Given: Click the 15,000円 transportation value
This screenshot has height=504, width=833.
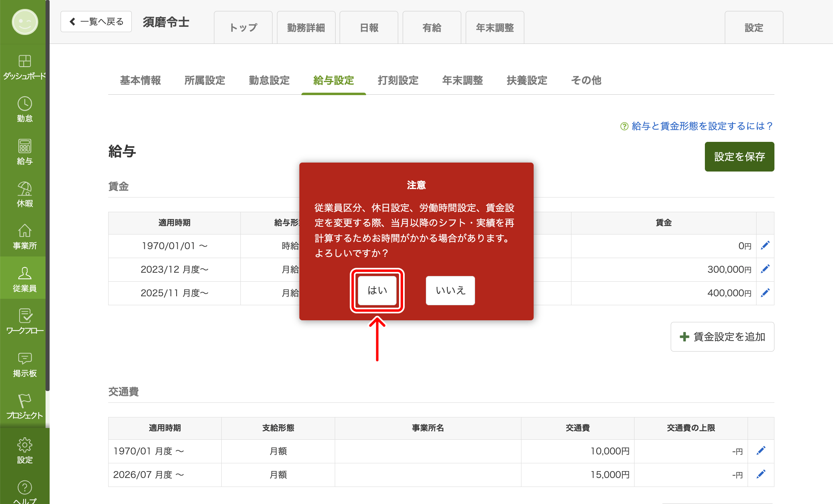Looking at the screenshot, I should click(610, 475).
